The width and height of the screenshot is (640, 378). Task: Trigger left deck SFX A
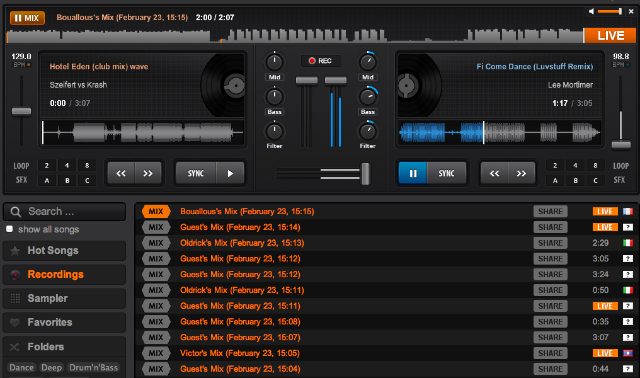point(47,180)
